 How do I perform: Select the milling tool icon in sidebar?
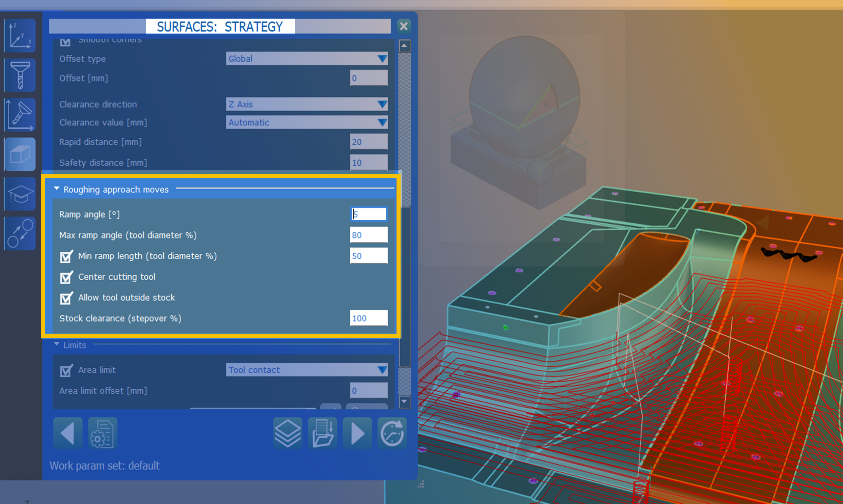click(x=20, y=75)
